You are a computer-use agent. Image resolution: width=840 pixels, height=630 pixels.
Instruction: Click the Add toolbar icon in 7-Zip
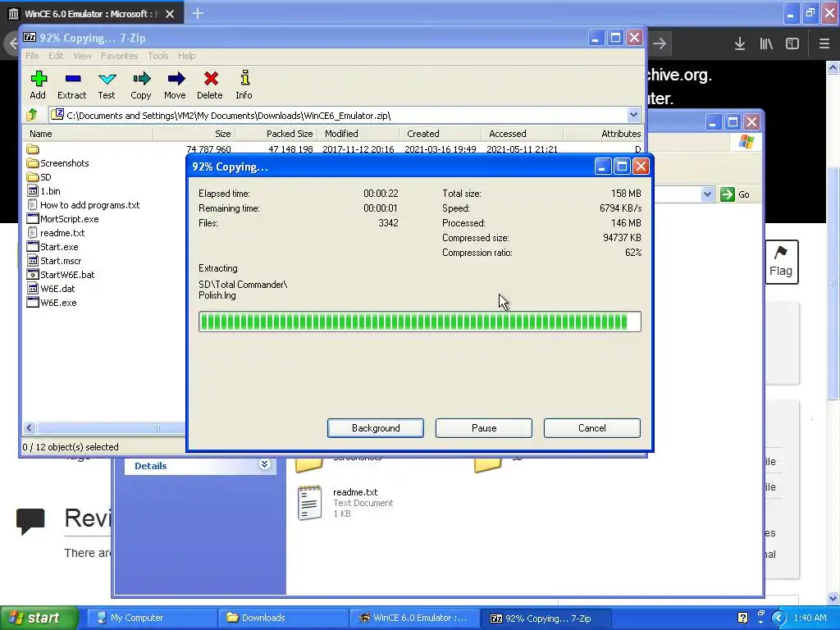tap(38, 85)
